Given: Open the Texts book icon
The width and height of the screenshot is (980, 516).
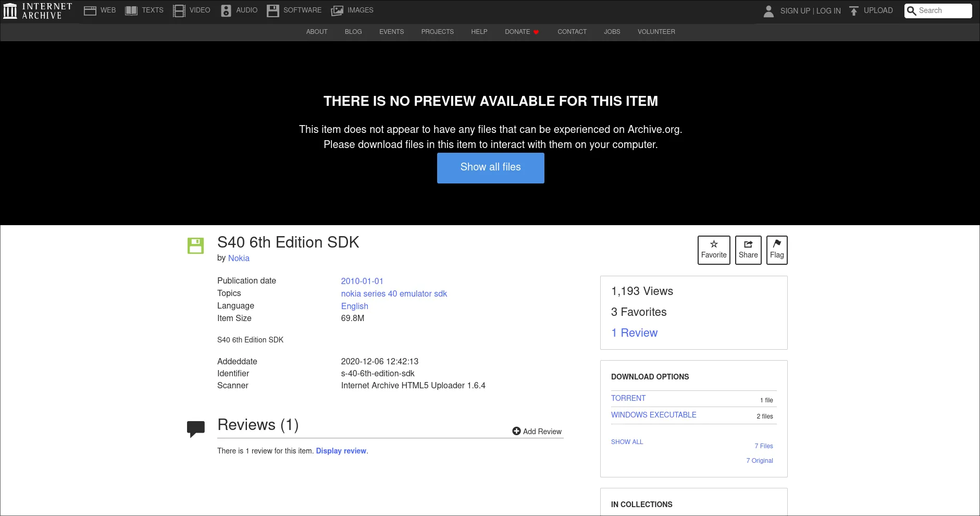Looking at the screenshot, I should point(131,10).
